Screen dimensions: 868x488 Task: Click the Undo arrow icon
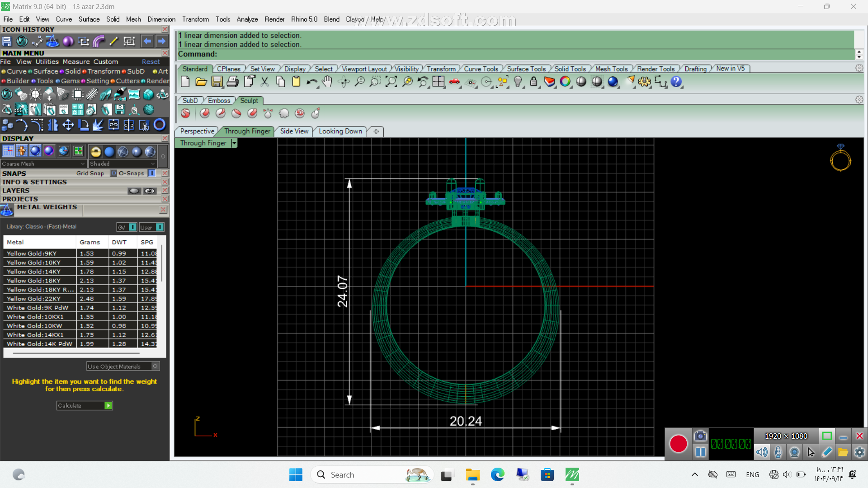pyautogui.click(x=311, y=82)
